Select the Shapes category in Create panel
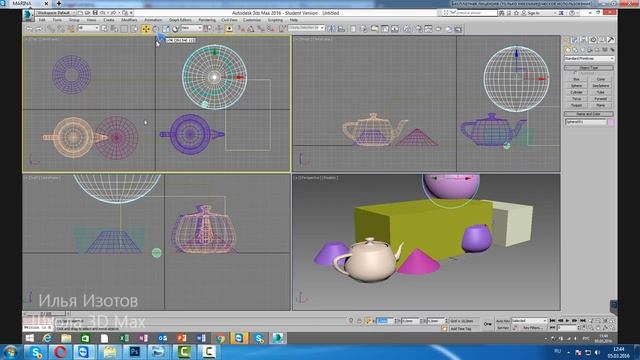The image size is (640, 360). (575, 50)
